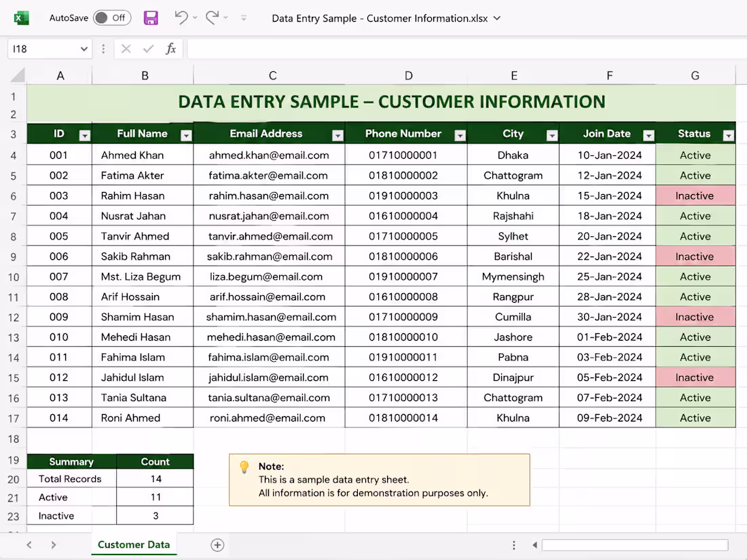Select the Active count 11 cell
The image size is (747, 560).
(x=155, y=497)
